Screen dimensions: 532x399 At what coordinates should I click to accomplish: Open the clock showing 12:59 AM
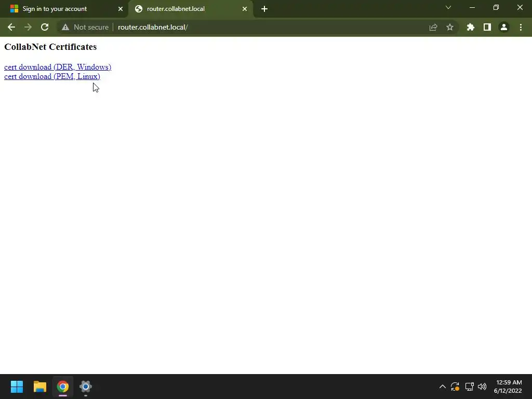508,387
